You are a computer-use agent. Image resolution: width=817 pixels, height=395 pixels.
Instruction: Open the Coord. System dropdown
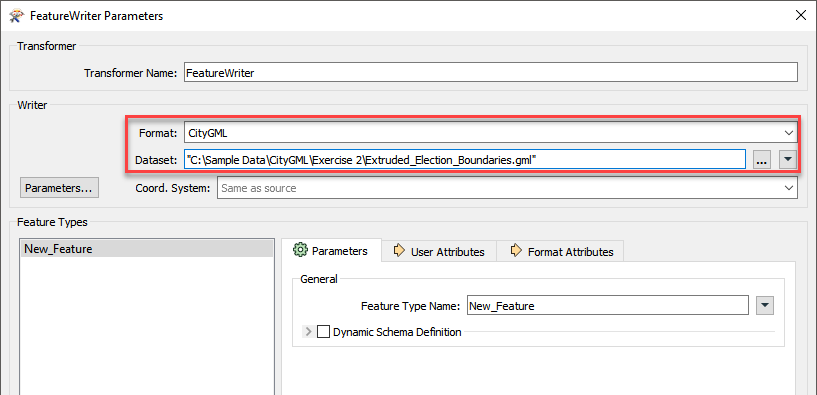(507, 188)
